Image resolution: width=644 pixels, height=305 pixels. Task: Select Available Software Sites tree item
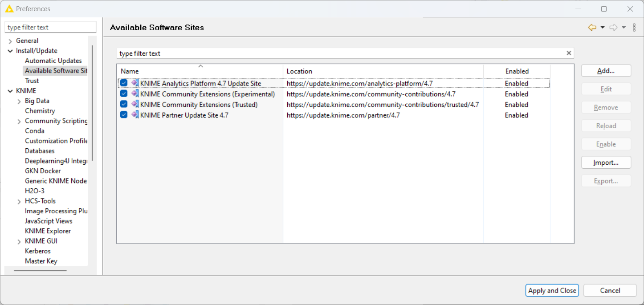55,71
